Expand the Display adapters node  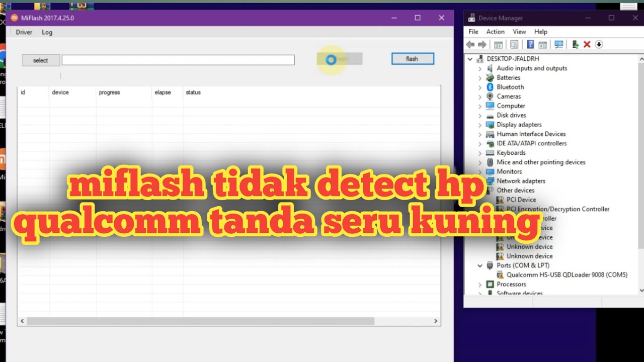click(x=480, y=125)
